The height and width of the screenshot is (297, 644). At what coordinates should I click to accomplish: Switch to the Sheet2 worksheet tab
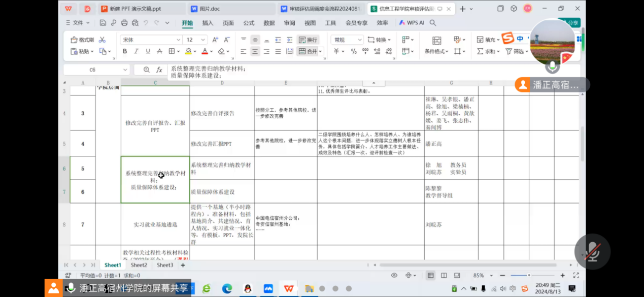pyautogui.click(x=139, y=265)
